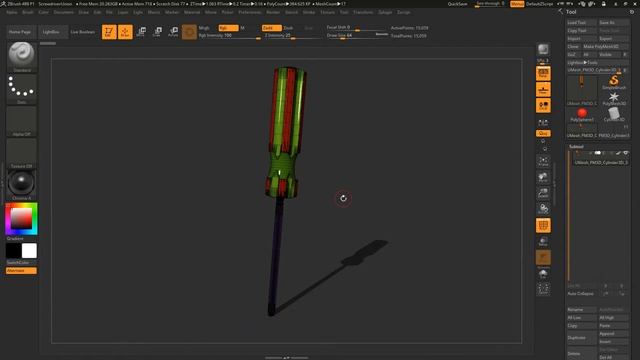Toggle the Alternate button

tap(21, 271)
